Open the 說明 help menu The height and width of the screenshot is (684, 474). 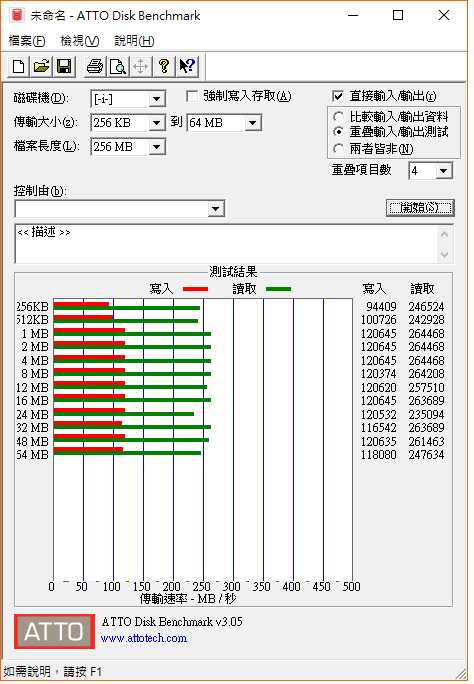[134, 41]
